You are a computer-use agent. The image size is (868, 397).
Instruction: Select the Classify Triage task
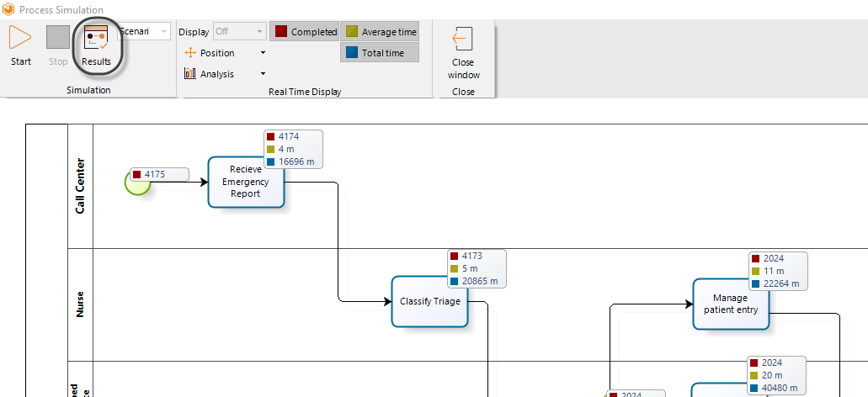coord(430,301)
